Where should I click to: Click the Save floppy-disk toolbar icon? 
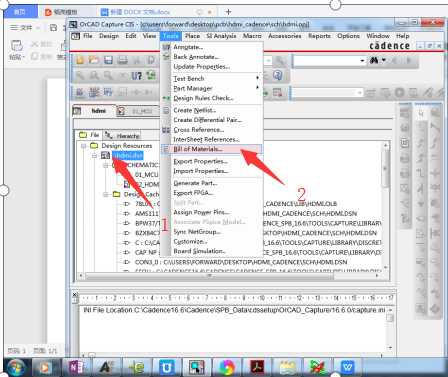pyautogui.click(x=108, y=60)
